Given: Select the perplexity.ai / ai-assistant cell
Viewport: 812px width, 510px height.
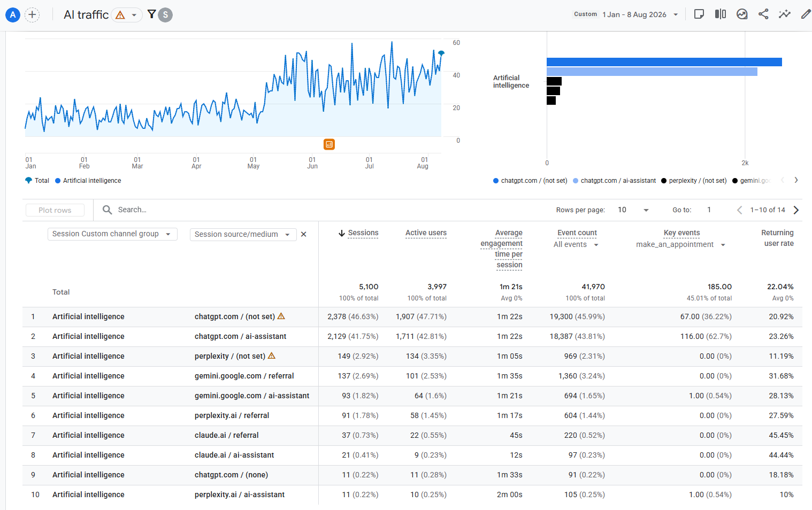Looking at the screenshot, I should [240, 495].
